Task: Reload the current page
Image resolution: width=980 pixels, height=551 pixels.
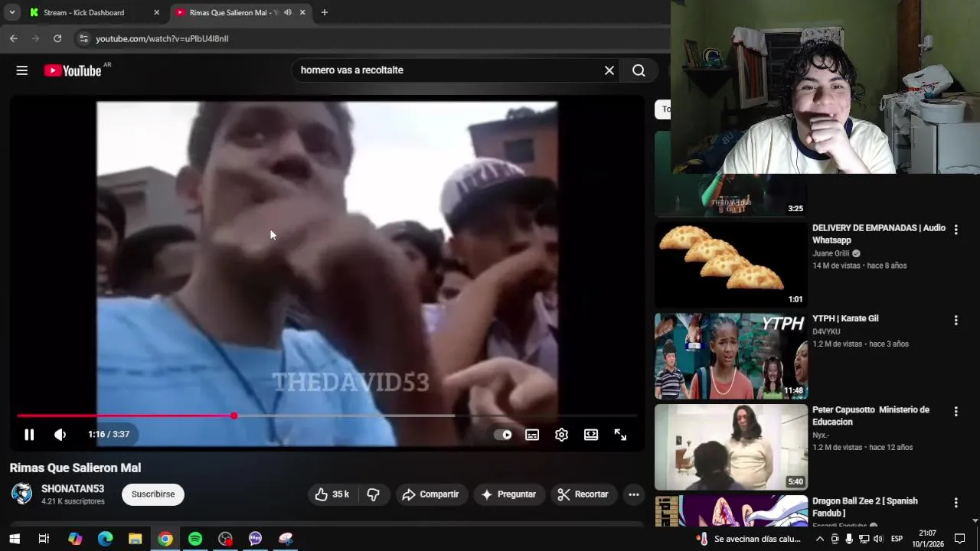Action: click(x=57, y=38)
